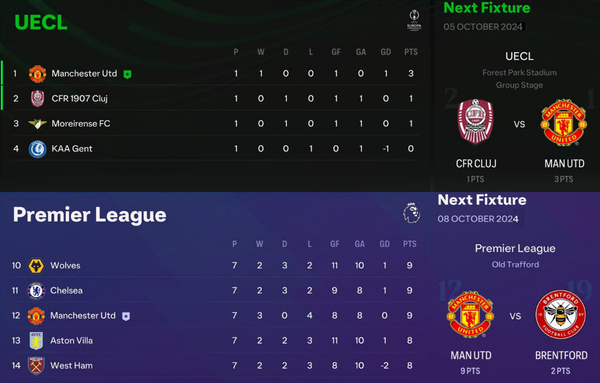Open KAA Gent via its blue crest
The height and width of the screenshot is (383, 600).
click(x=38, y=149)
